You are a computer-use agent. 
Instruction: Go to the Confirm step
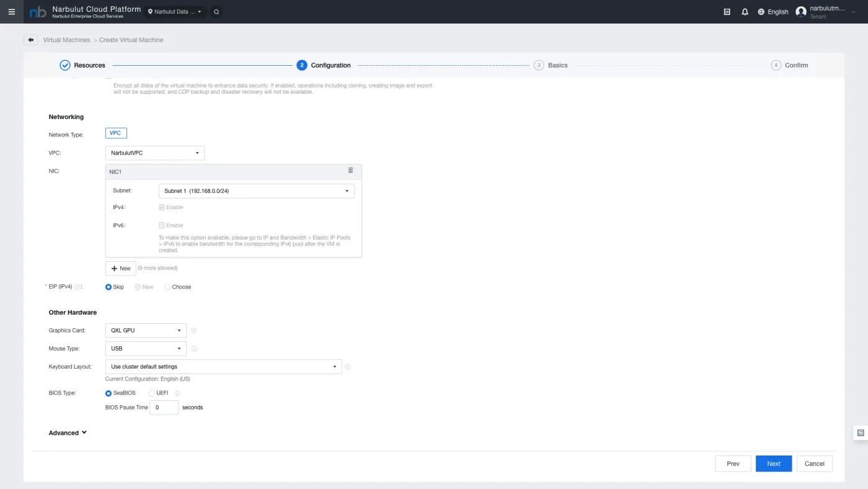click(x=789, y=65)
